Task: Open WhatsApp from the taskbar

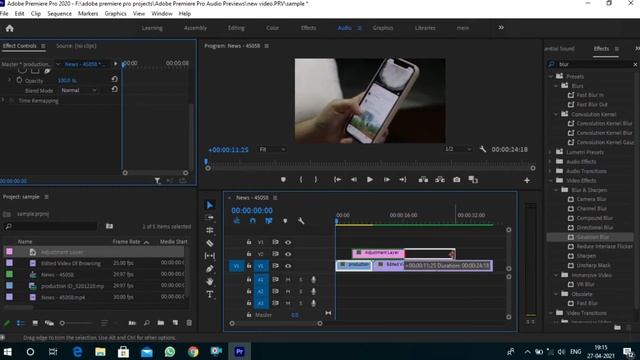Action: click(170, 351)
